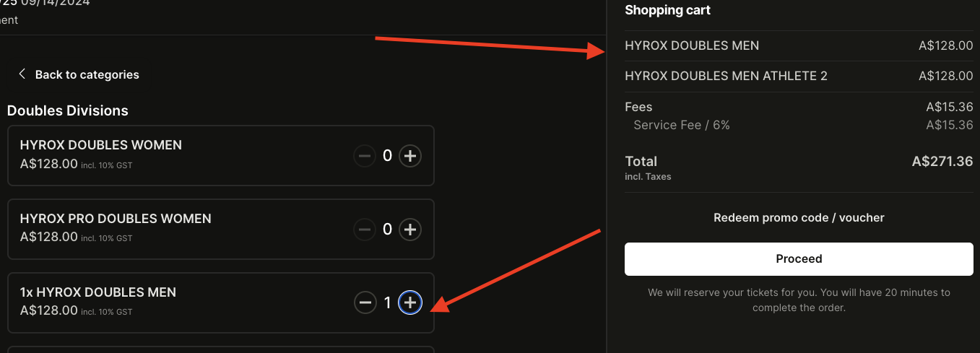Select HYROX DOUBLES MEN cart line item
980x353 pixels.
[x=692, y=45]
